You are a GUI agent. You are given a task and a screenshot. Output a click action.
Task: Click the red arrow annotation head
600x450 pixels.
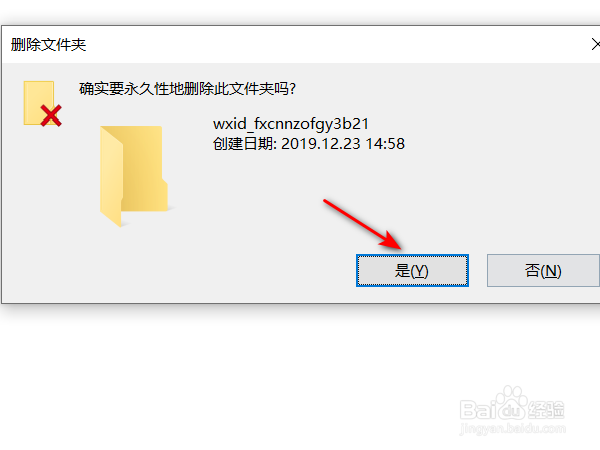(391, 241)
